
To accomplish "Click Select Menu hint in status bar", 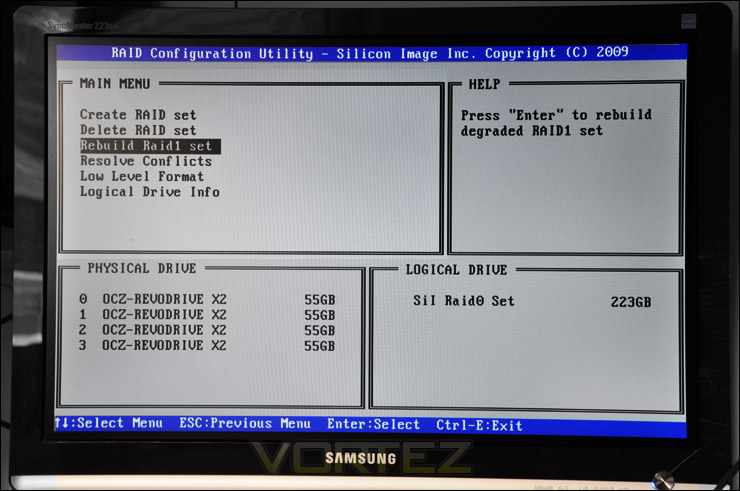I will (109, 423).
